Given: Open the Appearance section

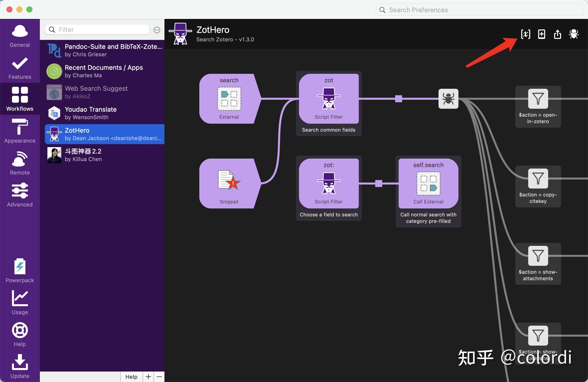Looking at the screenshot, I should 20,131.
